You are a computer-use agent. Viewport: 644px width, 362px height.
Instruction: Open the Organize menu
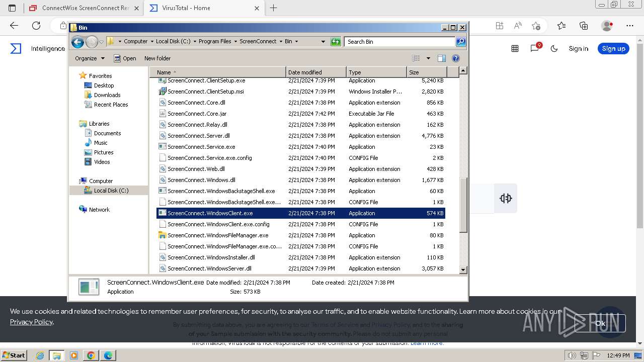click(x=90, y=58)
